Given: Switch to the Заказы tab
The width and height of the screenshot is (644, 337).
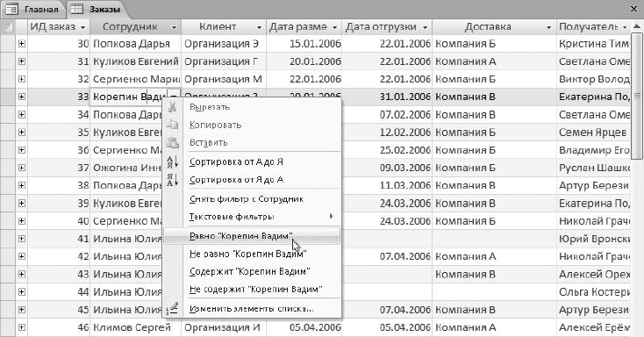Looking at the screenshot, I should tap(97, 9).
